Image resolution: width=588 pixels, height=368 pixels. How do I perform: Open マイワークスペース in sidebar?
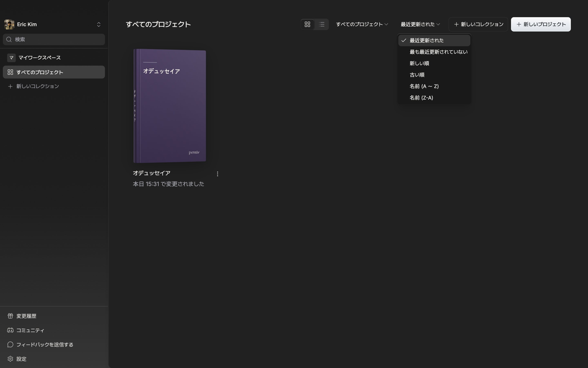[54, 58]
